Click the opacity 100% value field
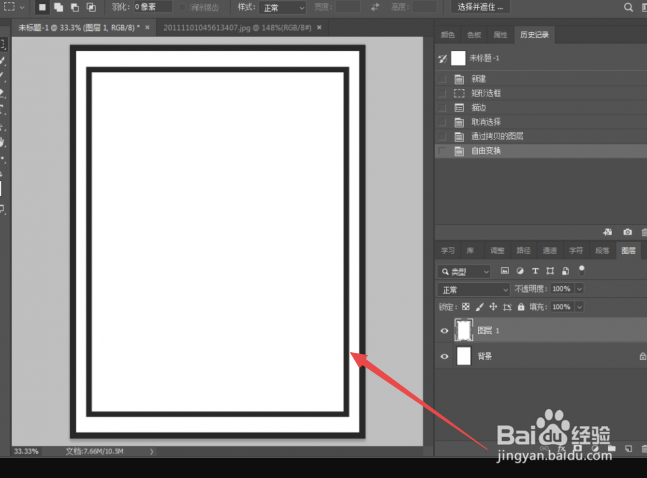 pos(562,289)
